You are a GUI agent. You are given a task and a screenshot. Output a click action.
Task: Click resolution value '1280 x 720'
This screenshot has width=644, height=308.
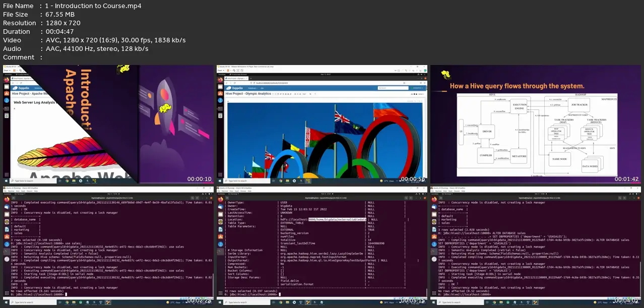tap(62, 23)
